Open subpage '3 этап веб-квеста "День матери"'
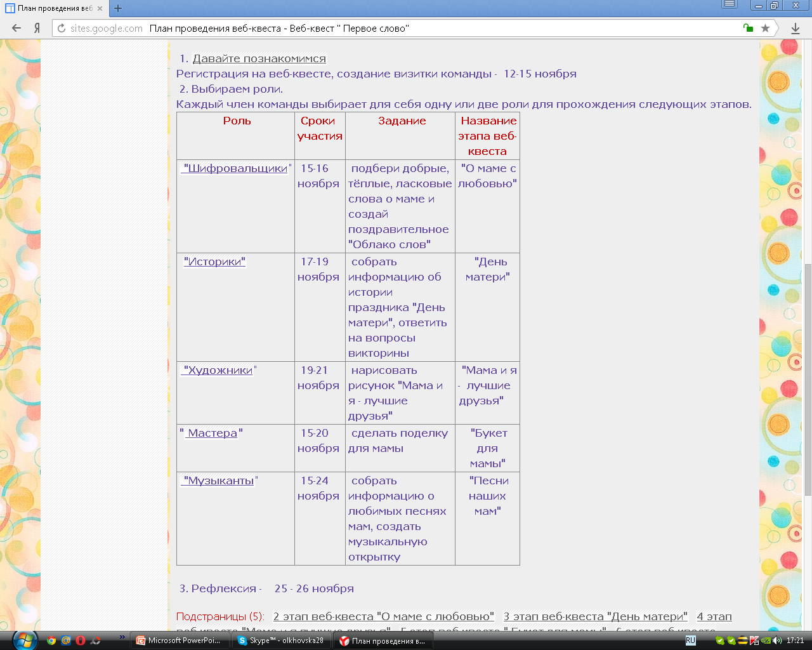 596,616
